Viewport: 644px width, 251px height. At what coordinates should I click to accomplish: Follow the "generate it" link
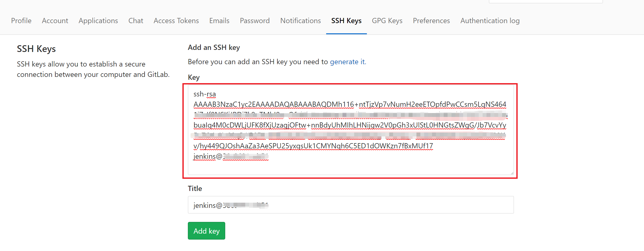click(347, 62)
